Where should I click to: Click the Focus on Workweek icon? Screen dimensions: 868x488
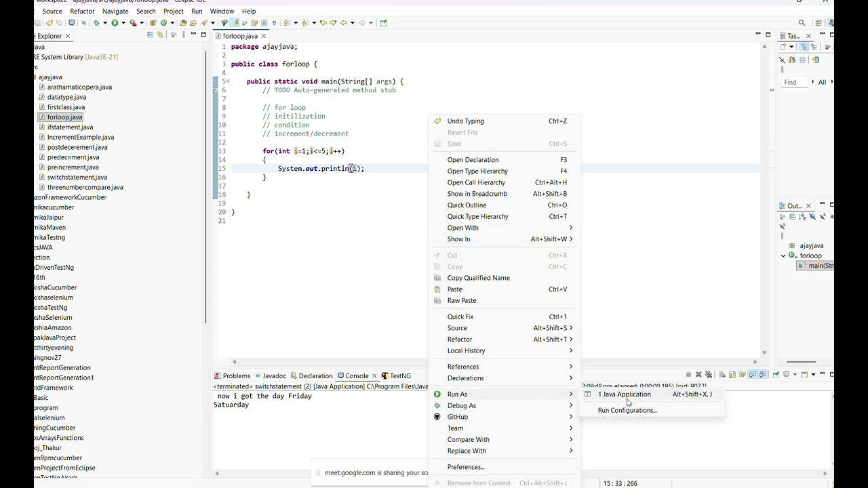pos(827,47)
